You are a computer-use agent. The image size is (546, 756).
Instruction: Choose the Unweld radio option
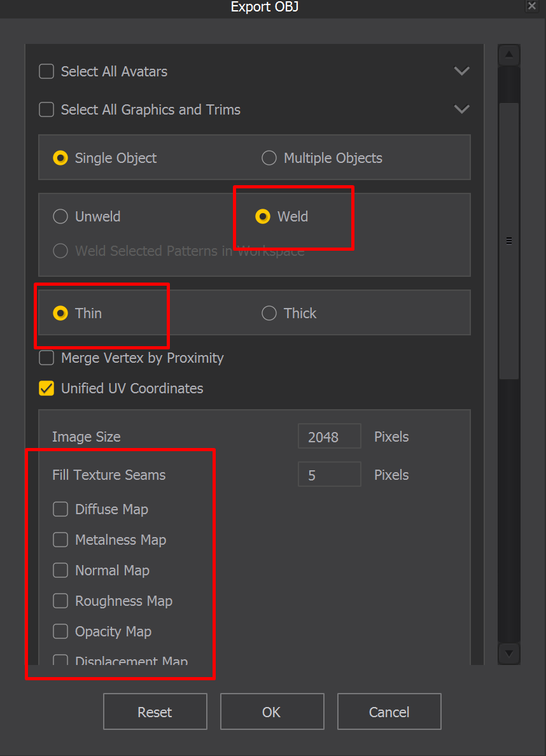pyautogui.click(x=60, y=216)
